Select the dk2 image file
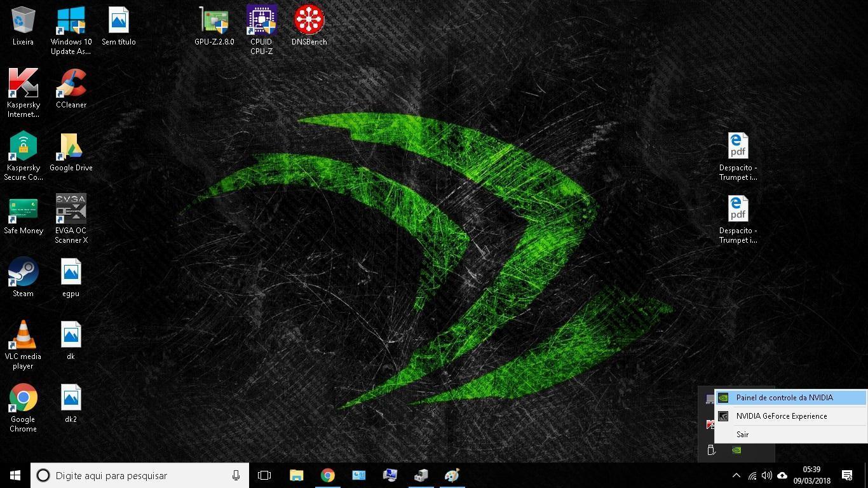Image resolution: width=868 pixels, height=488 pixels. pos(71,404)
